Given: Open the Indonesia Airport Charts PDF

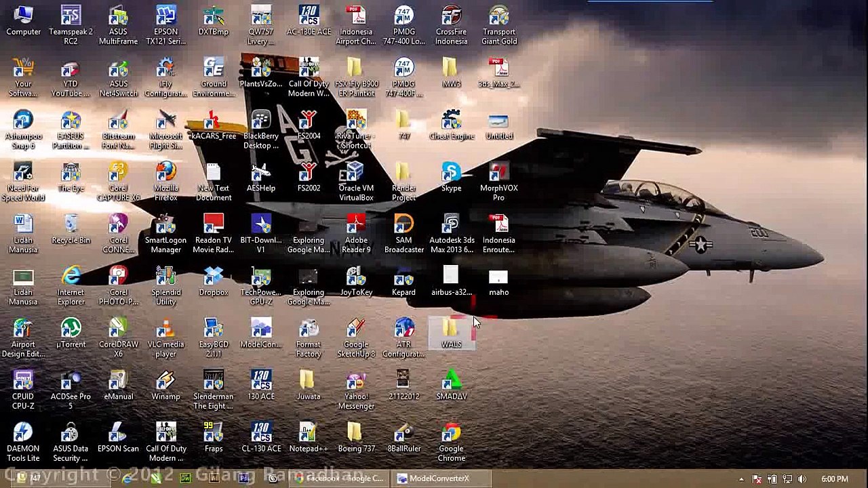Looking at the screenshot, I should (356, 26).
